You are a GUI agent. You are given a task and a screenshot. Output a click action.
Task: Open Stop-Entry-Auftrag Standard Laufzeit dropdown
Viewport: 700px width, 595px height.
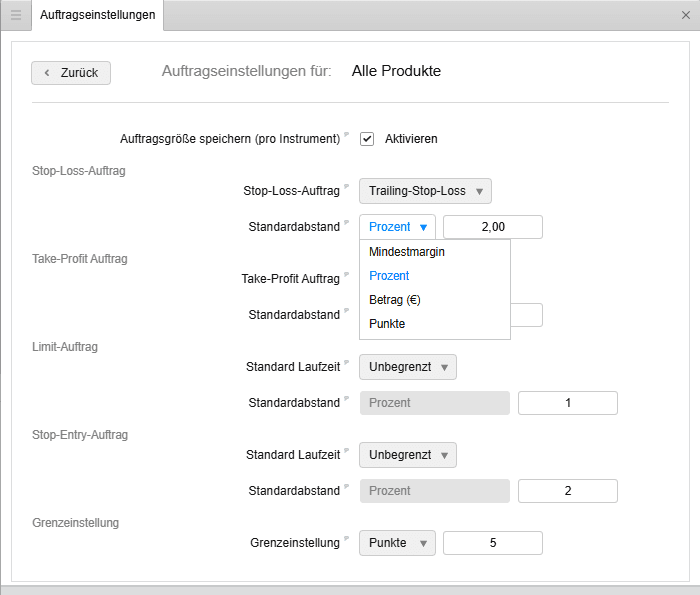point(408,455)
